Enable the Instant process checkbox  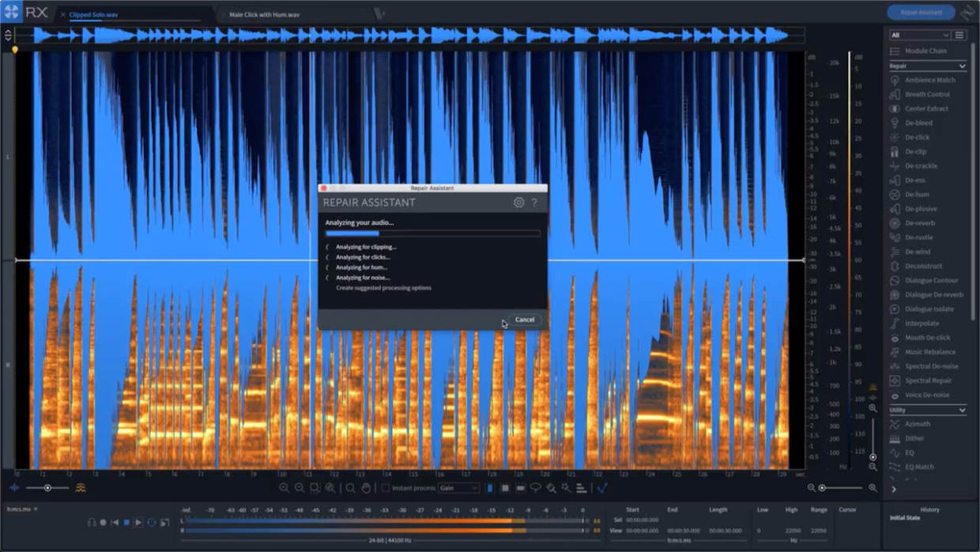(386, 488)
